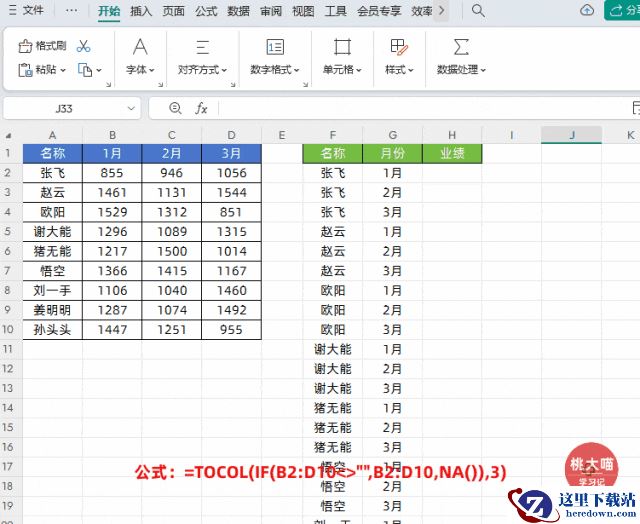Open the Formulas (公式) tab

pos(206,11)
